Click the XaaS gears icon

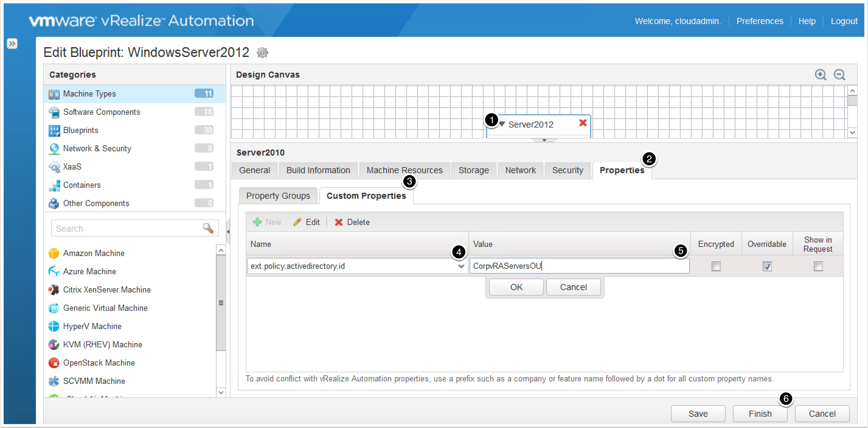tap(54, 167)
